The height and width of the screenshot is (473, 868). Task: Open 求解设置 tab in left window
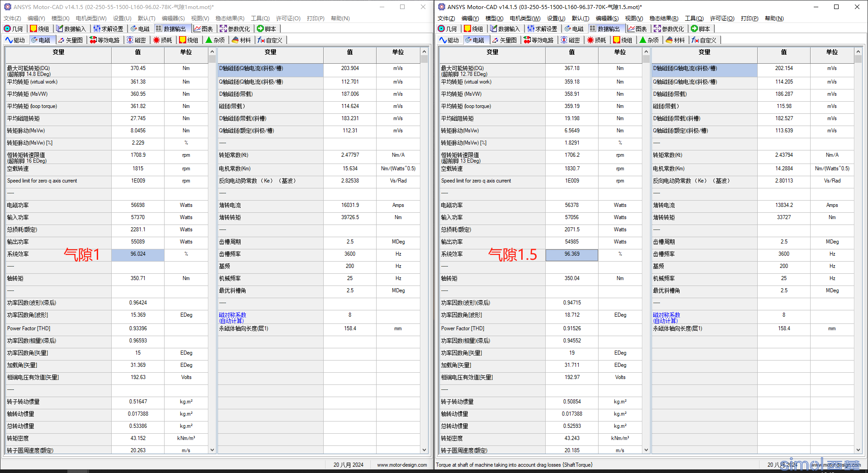[x=108, y=28]
